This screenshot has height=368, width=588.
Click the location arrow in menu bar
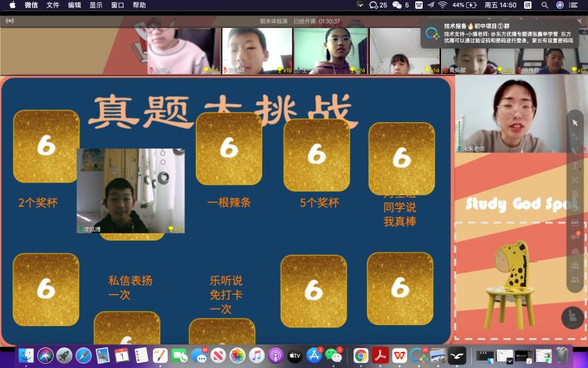tap(431, 5)
